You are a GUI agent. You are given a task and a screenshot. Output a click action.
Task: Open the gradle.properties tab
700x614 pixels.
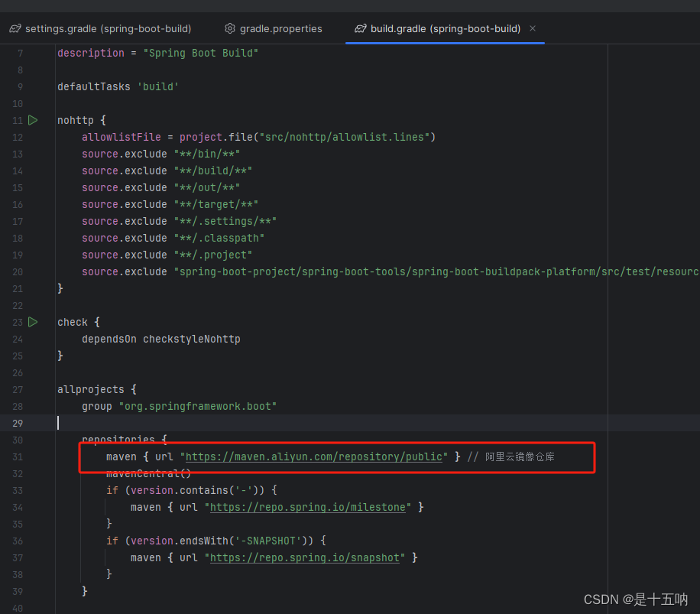[280, 28]
